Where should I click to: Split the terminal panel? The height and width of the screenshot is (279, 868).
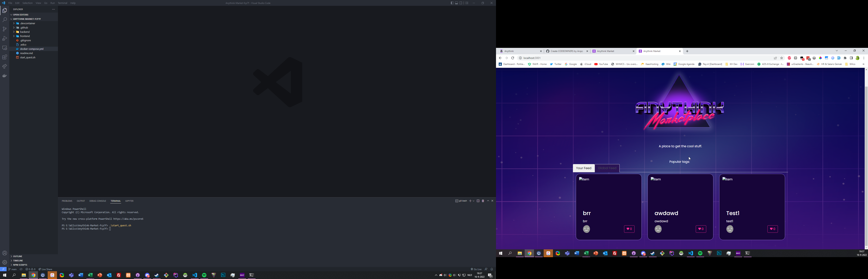tap(478, 201)
